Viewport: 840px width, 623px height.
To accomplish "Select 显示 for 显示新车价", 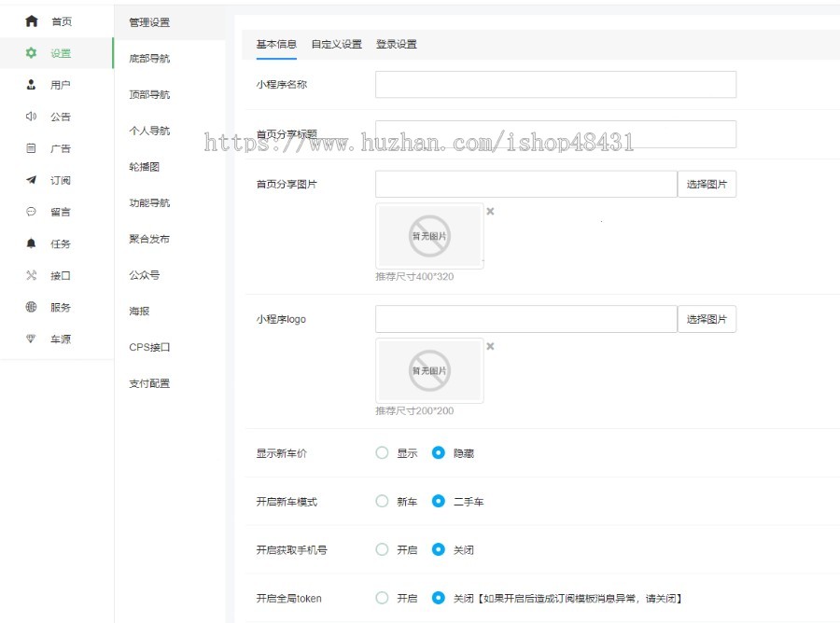I will click(x=382, y=453).
